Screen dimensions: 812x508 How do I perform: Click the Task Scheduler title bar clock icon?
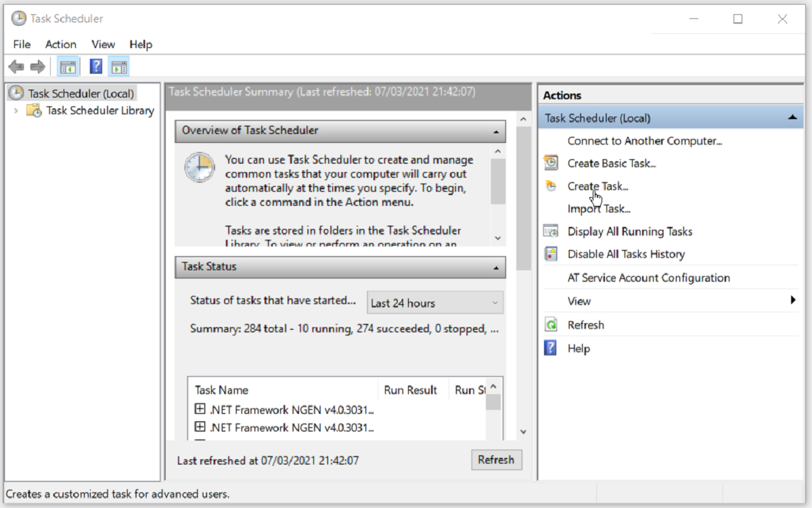tap(19, 19)
